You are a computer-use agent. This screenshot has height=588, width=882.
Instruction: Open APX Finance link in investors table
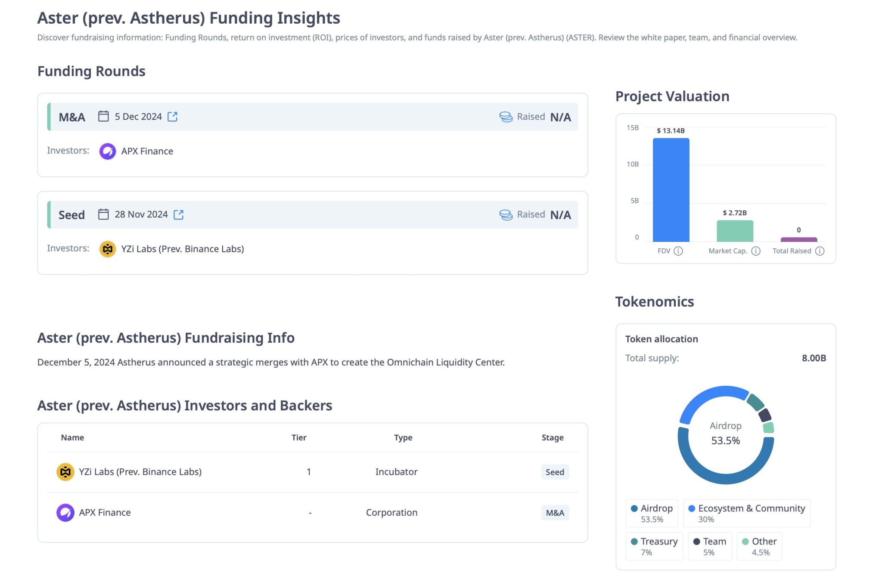[x=105, y=513]
